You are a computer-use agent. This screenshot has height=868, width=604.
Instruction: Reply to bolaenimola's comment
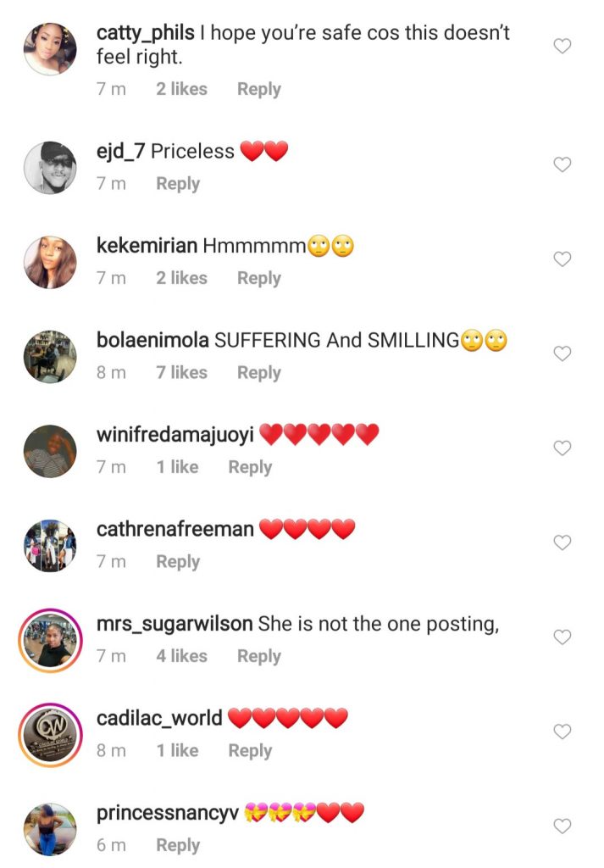coord(258,372)
